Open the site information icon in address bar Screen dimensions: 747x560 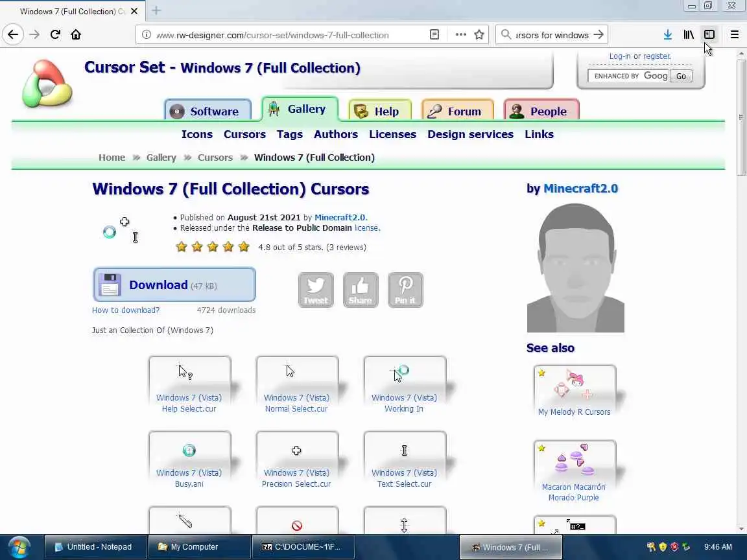click(147, 35)
